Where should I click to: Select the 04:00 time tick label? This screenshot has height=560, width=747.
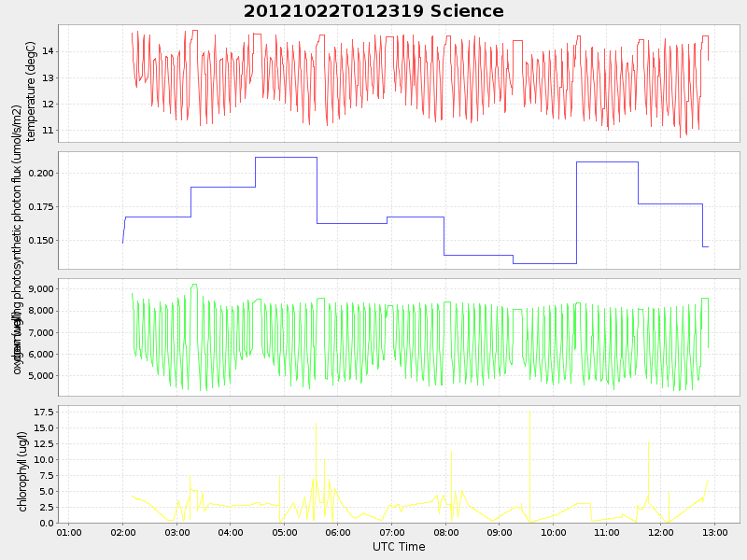(x=231, y=532)
